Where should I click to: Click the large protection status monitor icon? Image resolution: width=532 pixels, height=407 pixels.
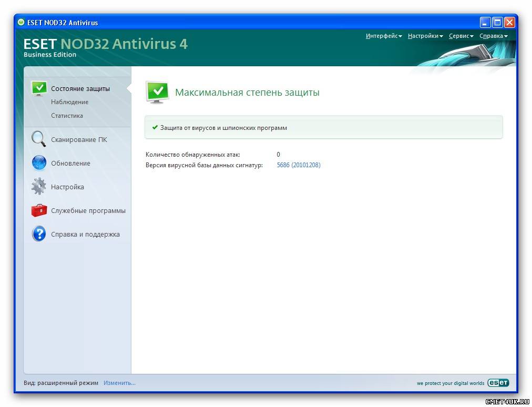click(157, 92)
